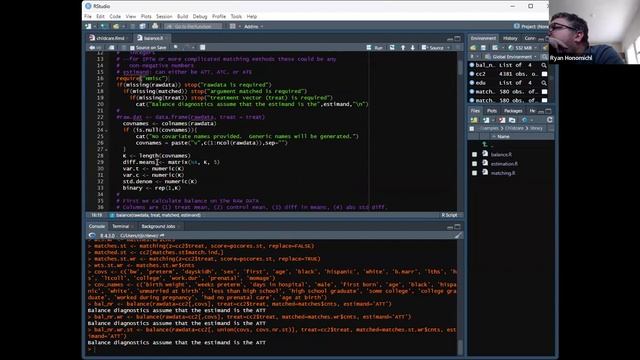
Task: Open the Global Environment dropdown
Action: tap(510, 57)
